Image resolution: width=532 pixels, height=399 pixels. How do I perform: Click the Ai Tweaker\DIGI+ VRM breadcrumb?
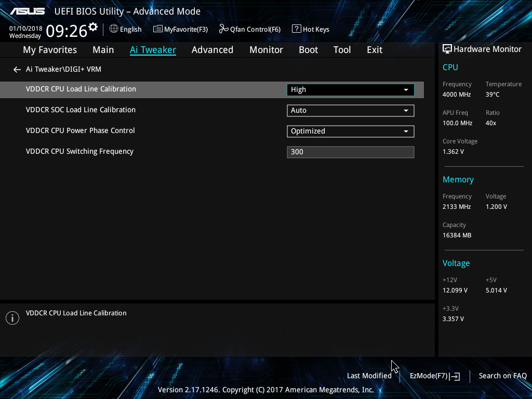coord(63,69)
